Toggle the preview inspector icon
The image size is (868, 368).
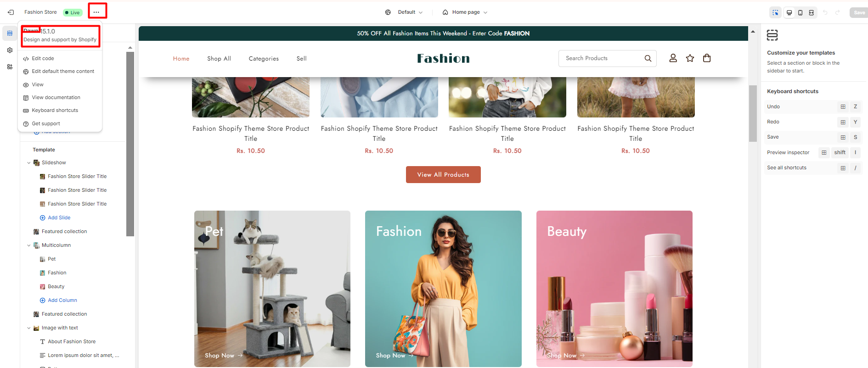(x=775, y=12)
